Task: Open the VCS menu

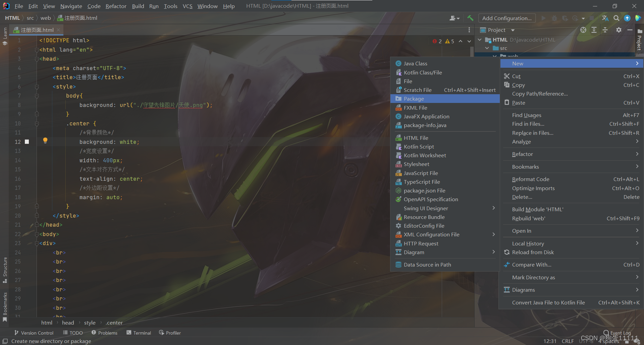Action: 187,6
